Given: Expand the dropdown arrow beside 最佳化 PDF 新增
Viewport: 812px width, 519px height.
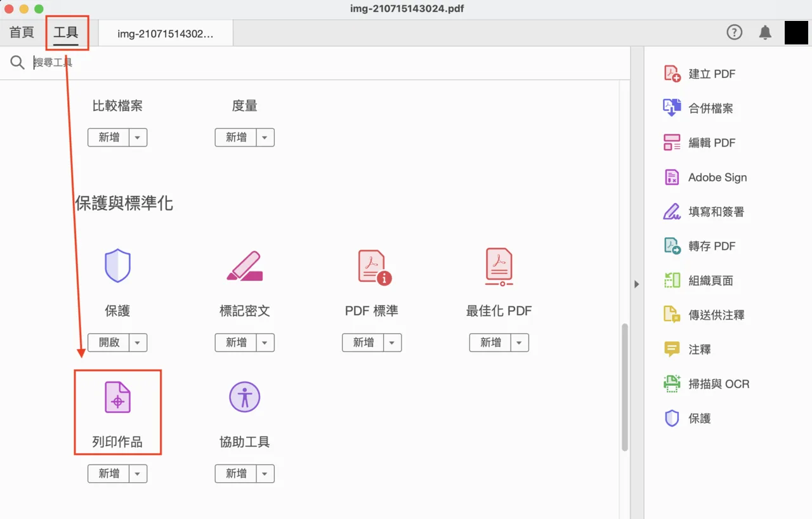Looking at the screenshot, I should [520, 343].
